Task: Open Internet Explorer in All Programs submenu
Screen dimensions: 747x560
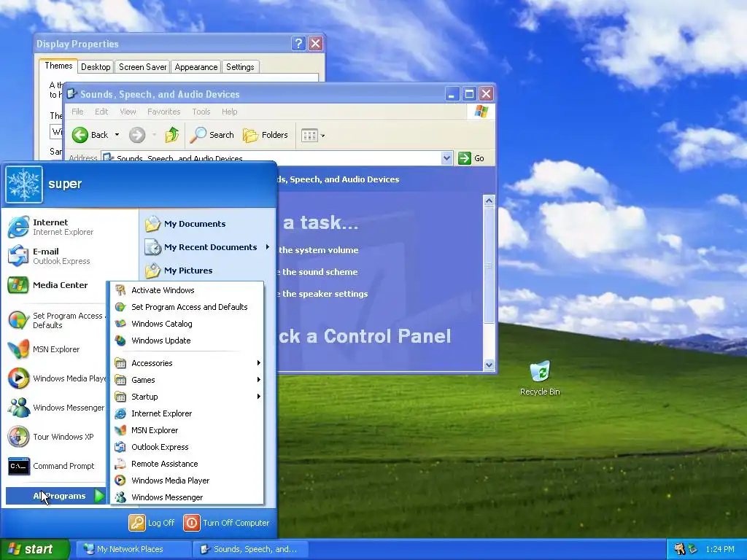Action: tap(187, 413)
